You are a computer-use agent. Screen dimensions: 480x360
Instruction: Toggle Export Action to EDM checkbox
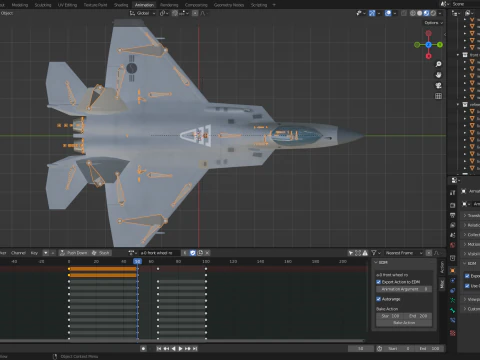click(x=378, y=282)
